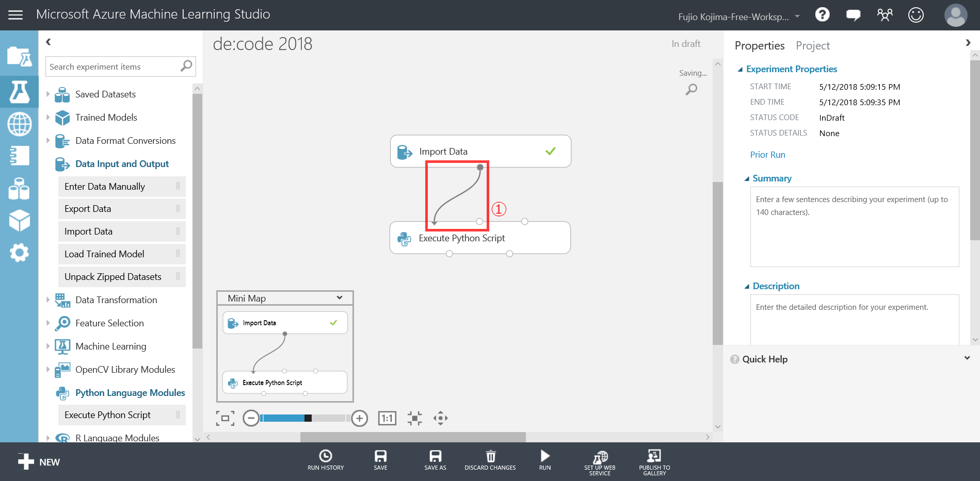Select the Import Data node on canvas
The height and width of the screenshot is (481, 980).
coord(480,151)
